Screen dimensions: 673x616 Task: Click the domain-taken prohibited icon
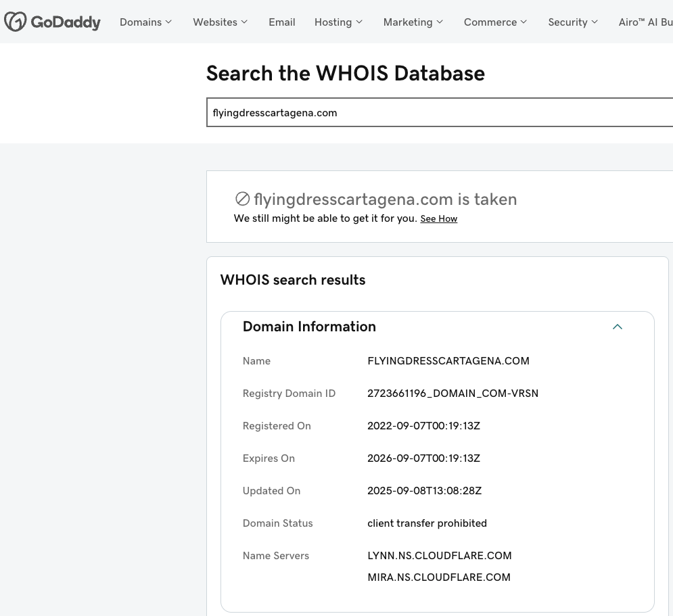point(242,199)
